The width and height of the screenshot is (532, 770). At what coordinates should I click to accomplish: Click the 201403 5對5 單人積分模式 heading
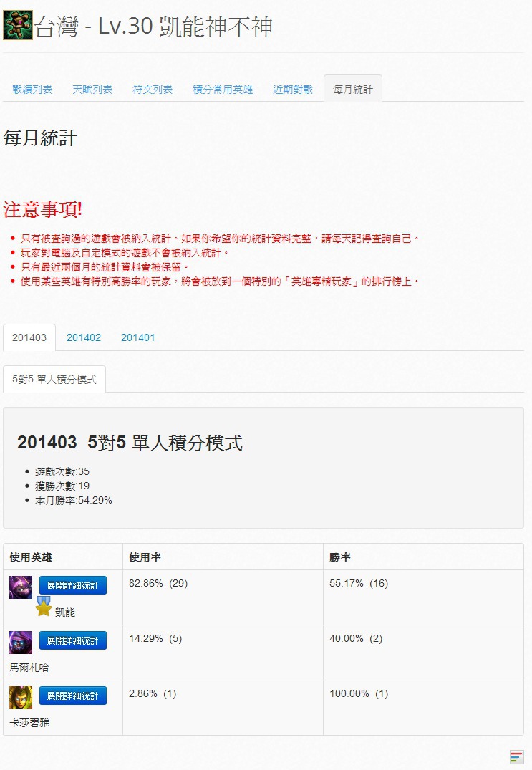tap(130, 443)
